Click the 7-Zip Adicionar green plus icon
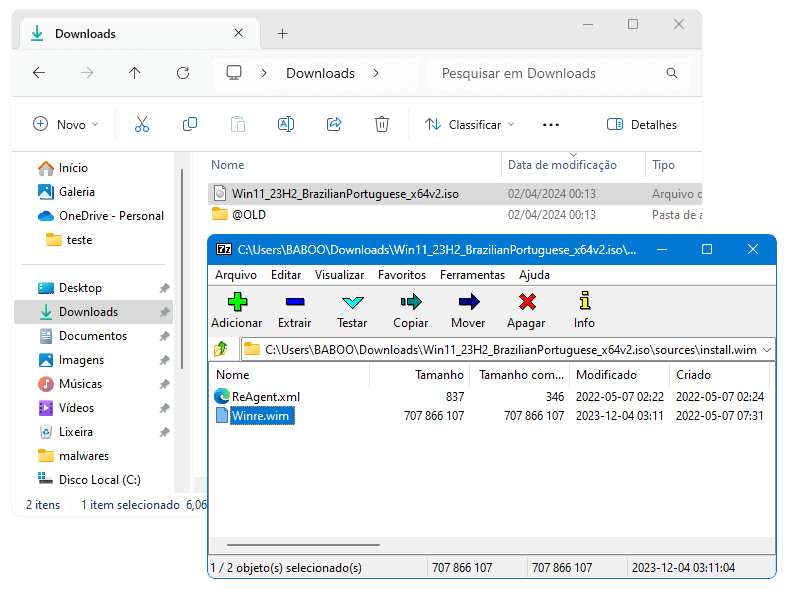The height and width of the screenshot is (589, 787). [x=237, y=302]
